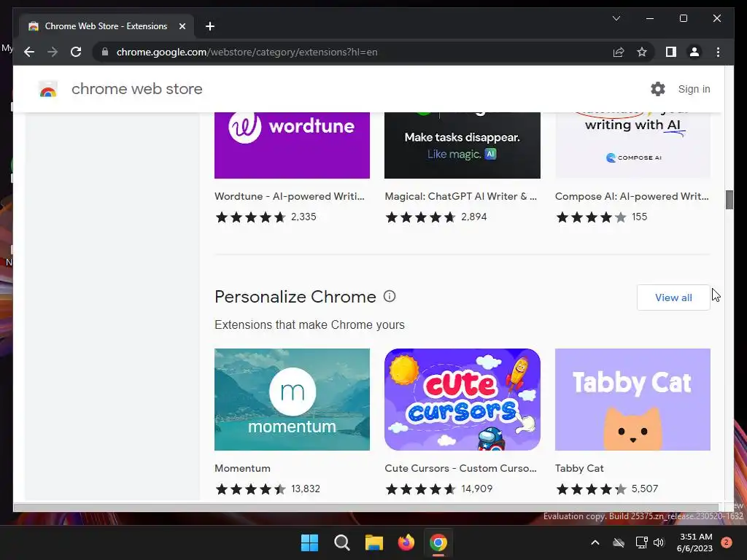
Task: Open the Momentum extension thumbnail
Action: point(292,400)
